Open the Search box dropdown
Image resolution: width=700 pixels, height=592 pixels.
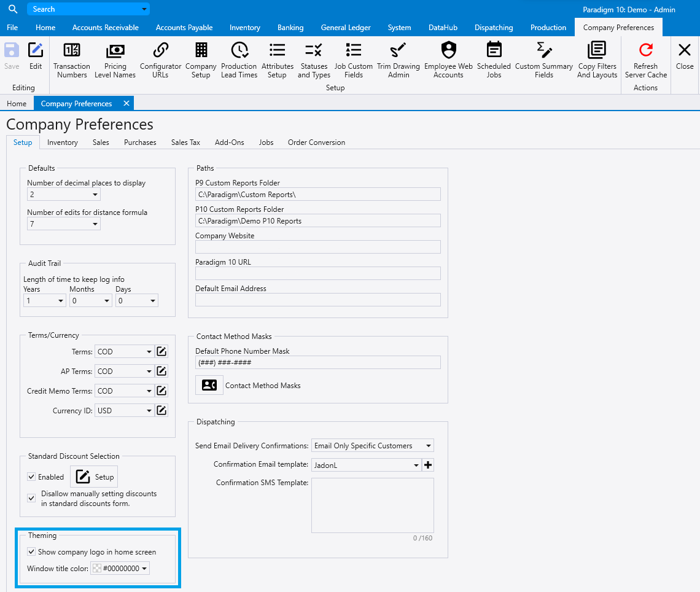pos(144,9)
